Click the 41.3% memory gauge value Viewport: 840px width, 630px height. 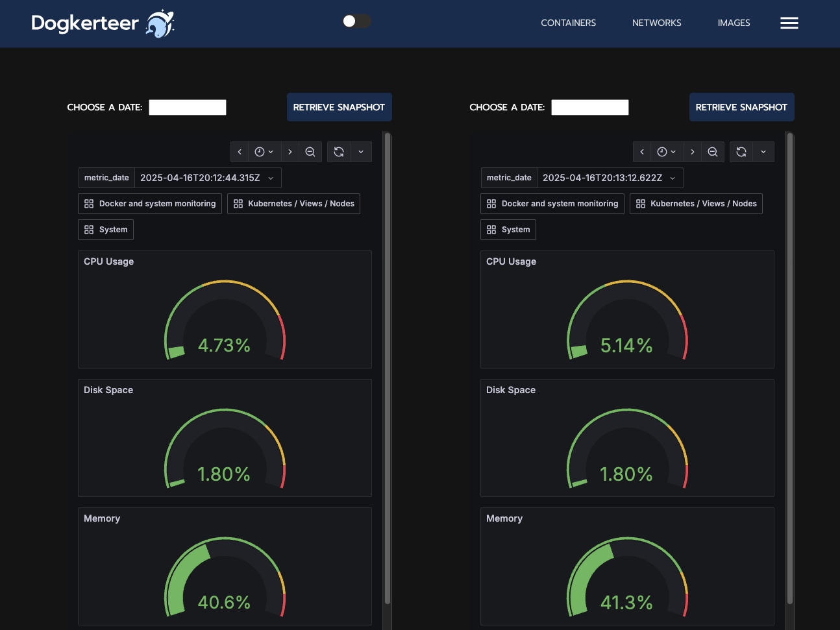coord(626,602)
